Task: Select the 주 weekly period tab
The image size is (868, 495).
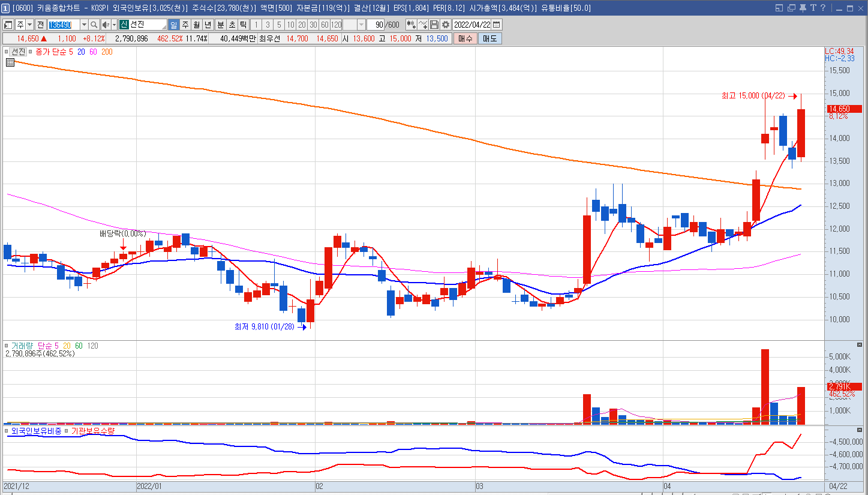Action: point(185,25)
